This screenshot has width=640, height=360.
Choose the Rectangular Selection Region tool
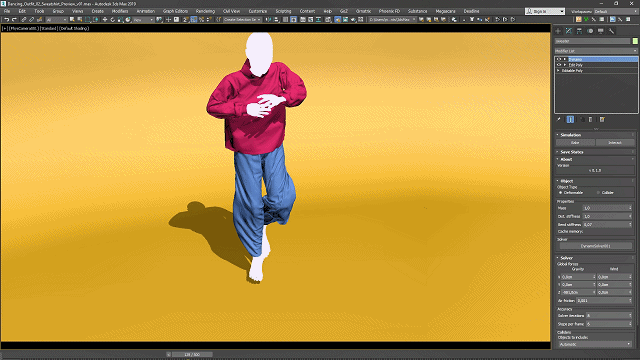(88, 20)
